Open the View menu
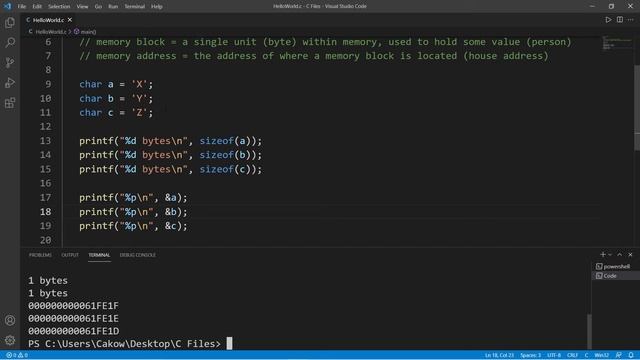 [82, 6]
